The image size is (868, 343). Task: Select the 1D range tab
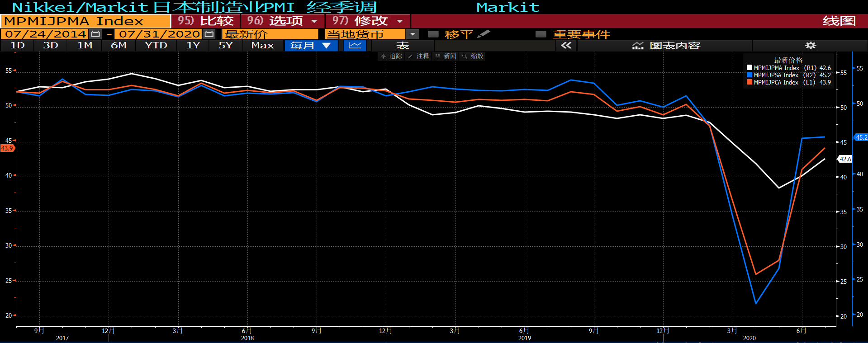click(17, 45)
